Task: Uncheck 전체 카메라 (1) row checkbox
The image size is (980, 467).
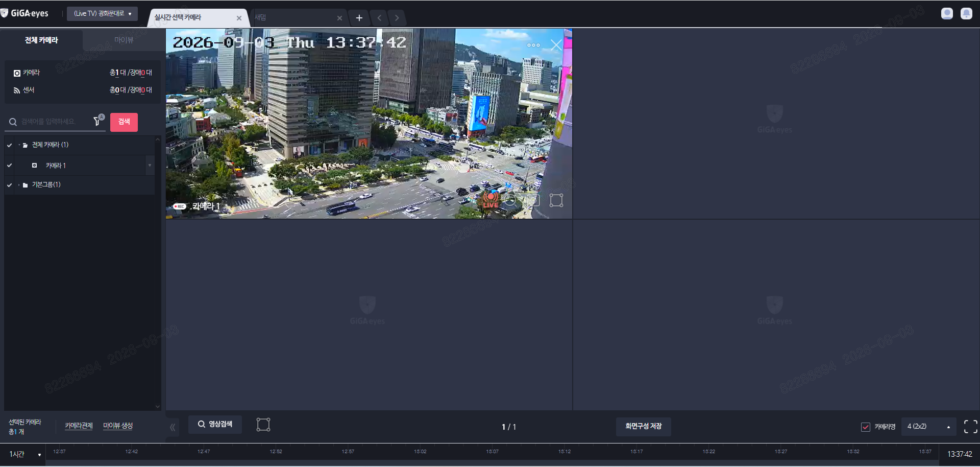Action: [x=9, y=145]
